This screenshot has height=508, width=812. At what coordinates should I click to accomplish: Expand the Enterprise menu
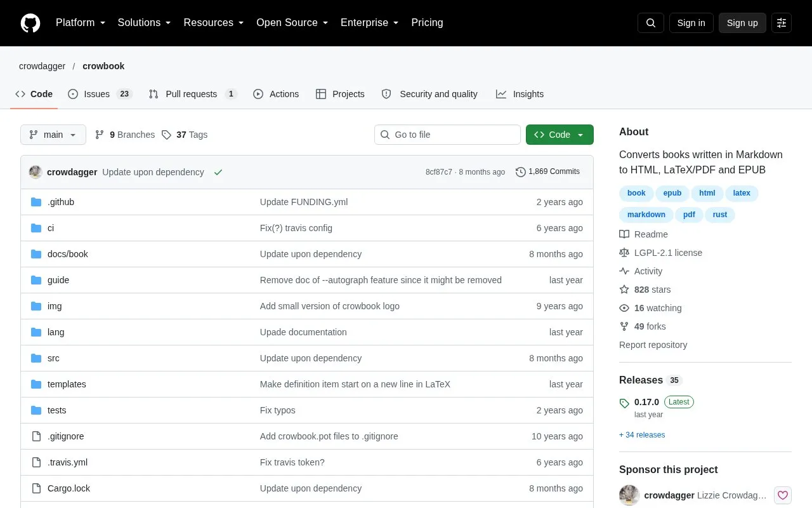(x=370, y=23)
